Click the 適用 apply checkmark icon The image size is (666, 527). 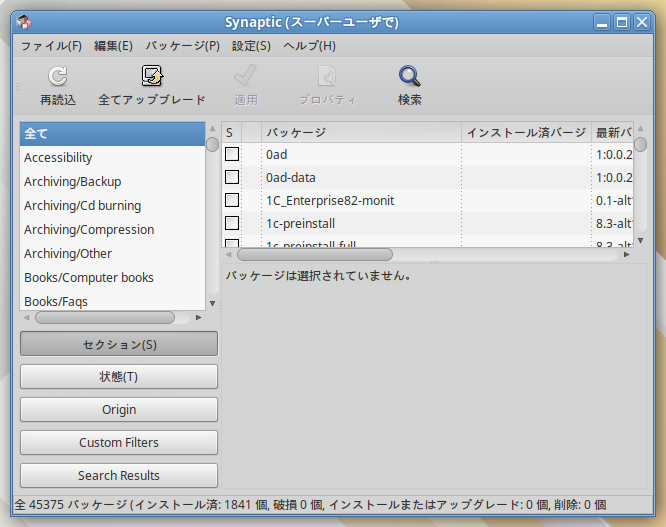pos(246,76)
